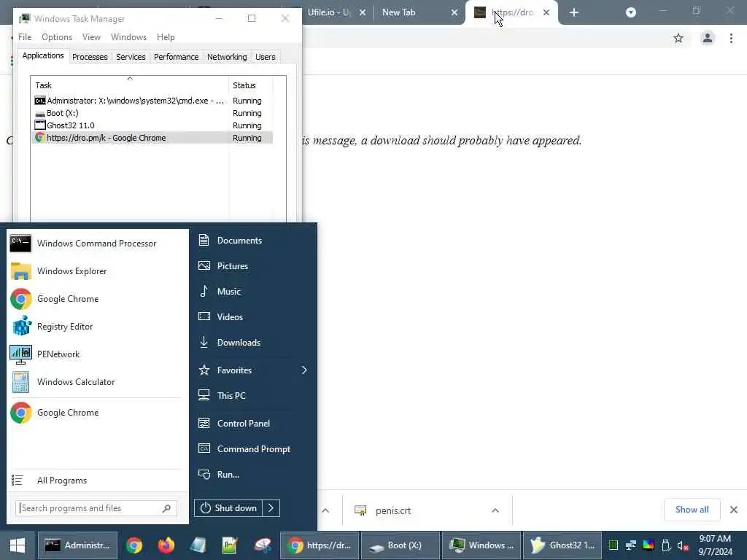Switch to Windows Task Manager taskbar button
The height and width of the screenshot is (560, 747).
point(481,545)
